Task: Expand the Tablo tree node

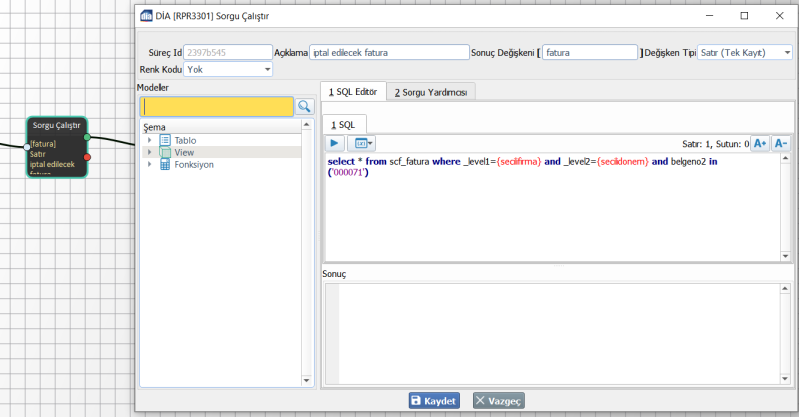Action: click(150, 140)
